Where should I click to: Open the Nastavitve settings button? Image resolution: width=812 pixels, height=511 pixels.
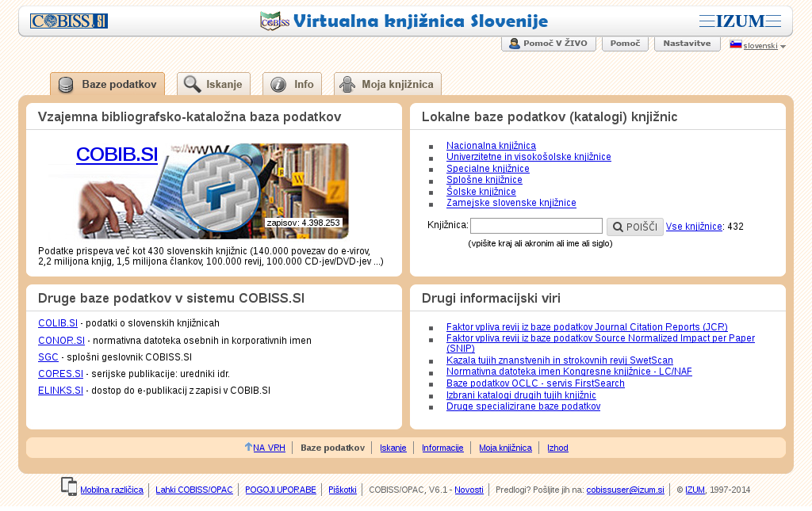coord(687,44)
